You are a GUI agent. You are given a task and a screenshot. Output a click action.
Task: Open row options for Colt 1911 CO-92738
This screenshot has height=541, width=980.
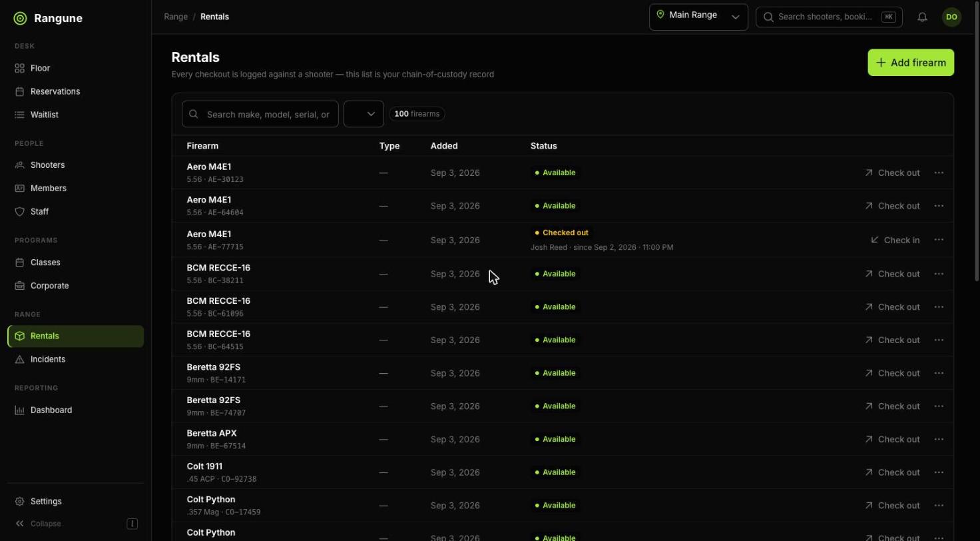click(939, 472)
